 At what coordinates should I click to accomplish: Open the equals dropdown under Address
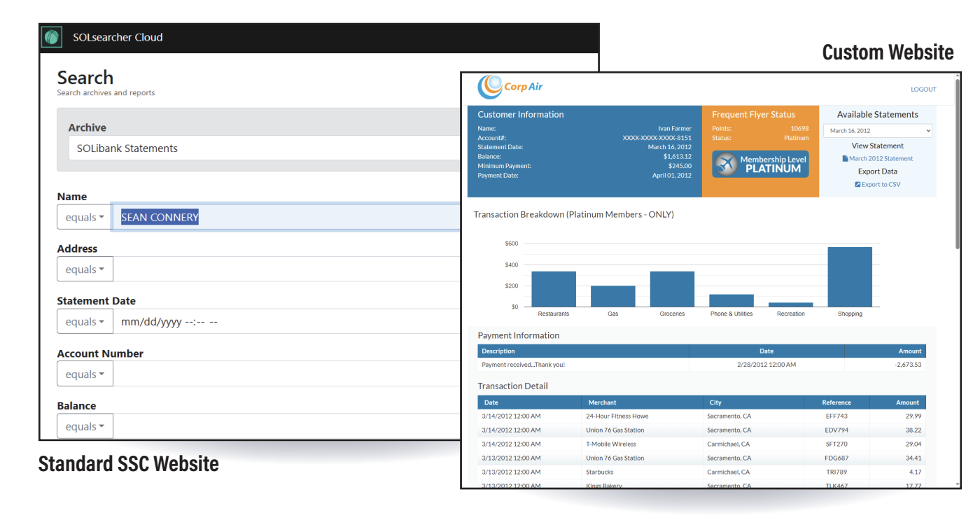pos(85,269)
